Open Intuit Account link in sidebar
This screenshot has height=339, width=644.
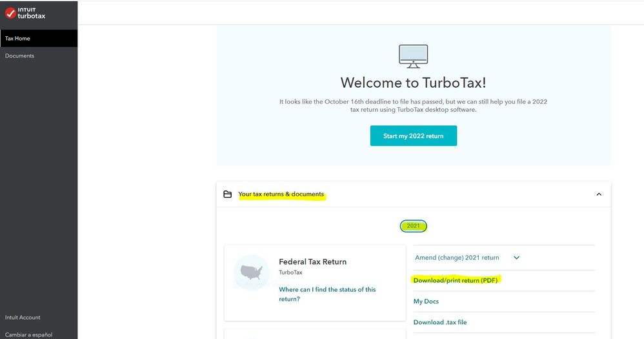tap(23, 317)
